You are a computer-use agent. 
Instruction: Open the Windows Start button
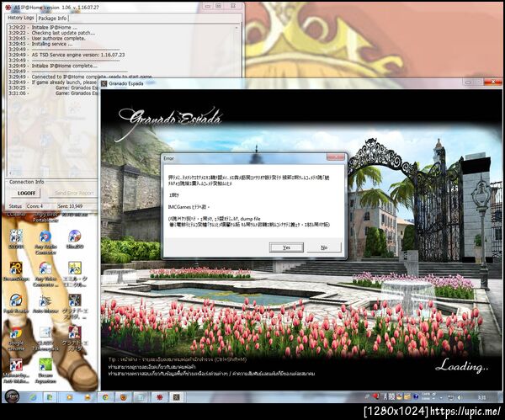(13, 396)
